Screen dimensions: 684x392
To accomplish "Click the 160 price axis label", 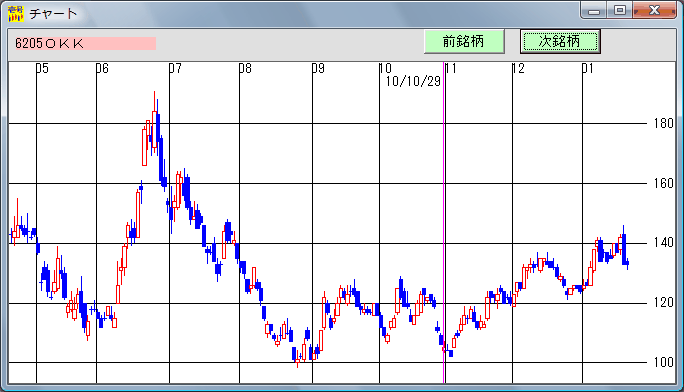I will point(663,183).
